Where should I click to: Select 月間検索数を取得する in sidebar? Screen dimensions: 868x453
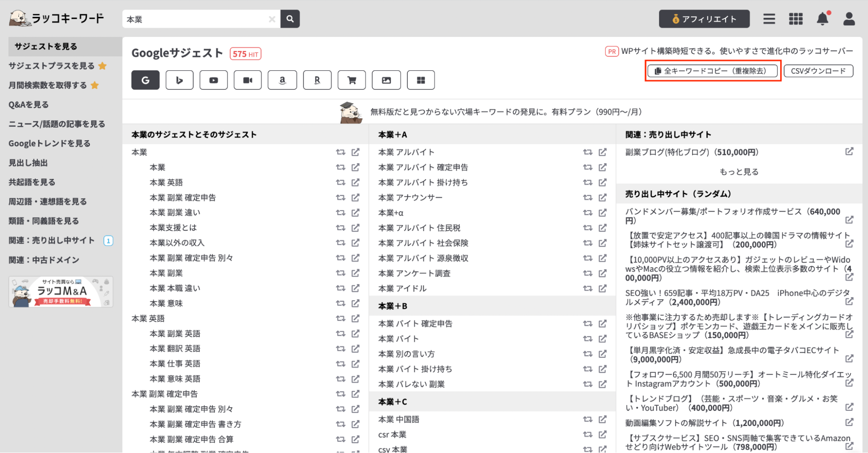pos(48,85)
